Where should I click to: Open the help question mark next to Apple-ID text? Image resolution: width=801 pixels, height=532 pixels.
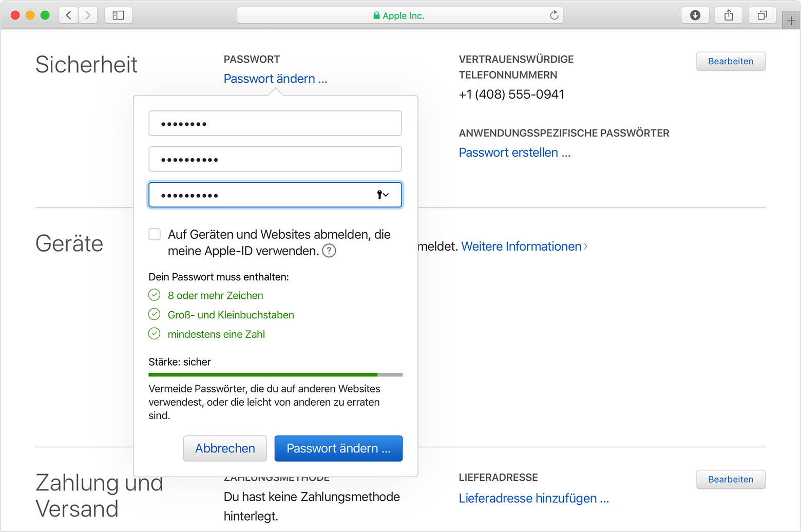coord(329,251)
